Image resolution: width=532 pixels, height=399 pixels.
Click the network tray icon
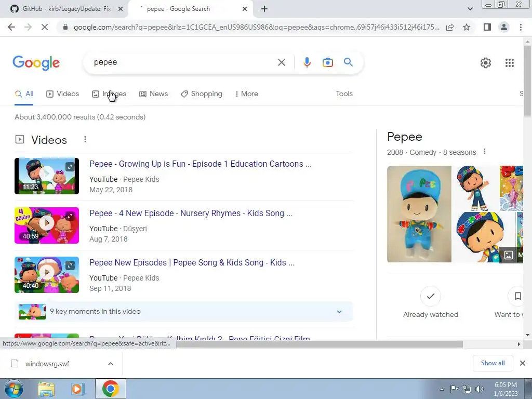(x=467, y=389)
